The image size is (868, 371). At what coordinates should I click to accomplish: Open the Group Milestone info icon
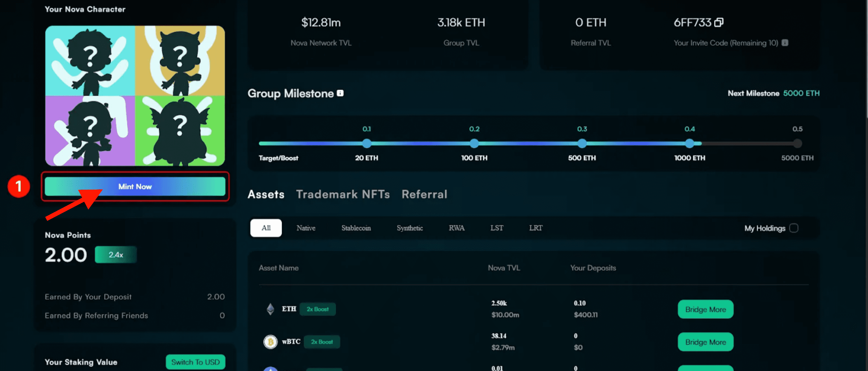pos(340,93)
